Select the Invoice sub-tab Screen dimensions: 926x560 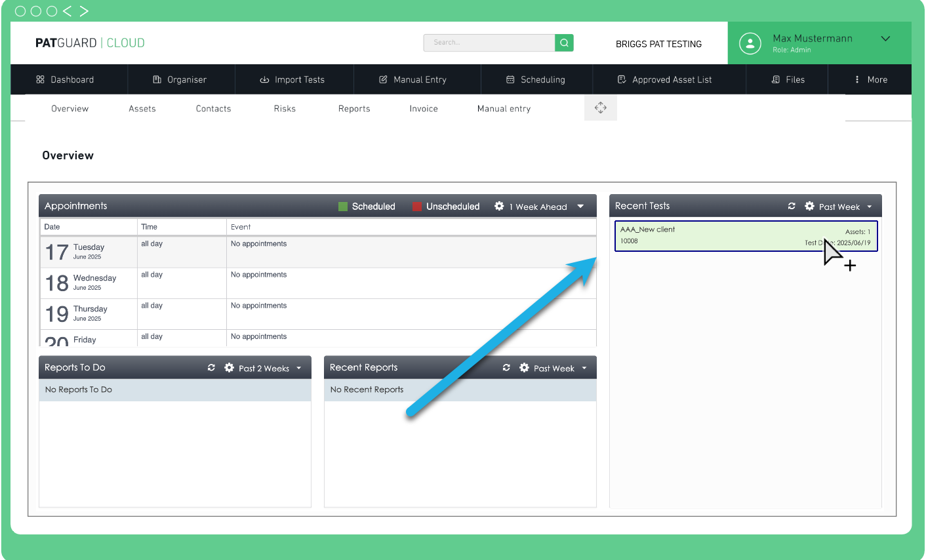(424, 109)
